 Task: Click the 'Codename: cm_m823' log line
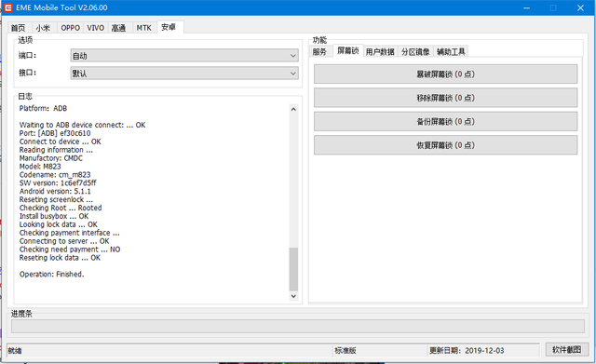[55, 175]
